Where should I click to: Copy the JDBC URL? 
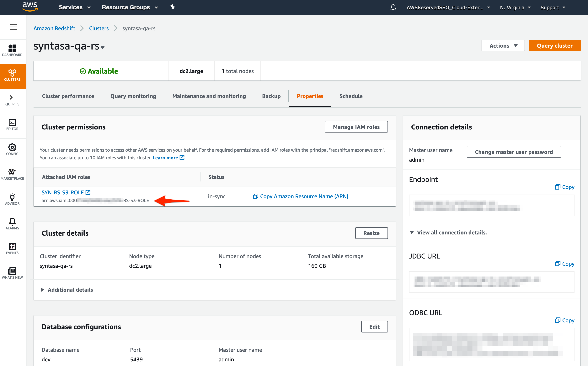click(564, 264)
